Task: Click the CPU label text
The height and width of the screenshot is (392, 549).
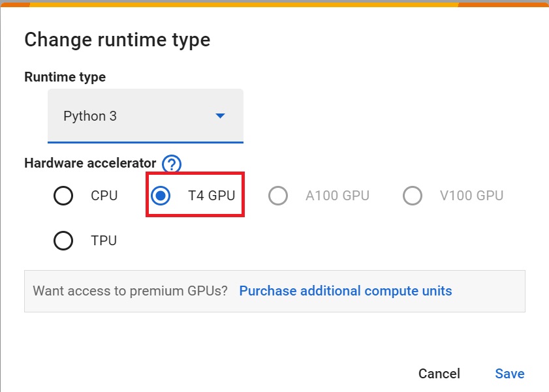Action: (x=104, y=195)
